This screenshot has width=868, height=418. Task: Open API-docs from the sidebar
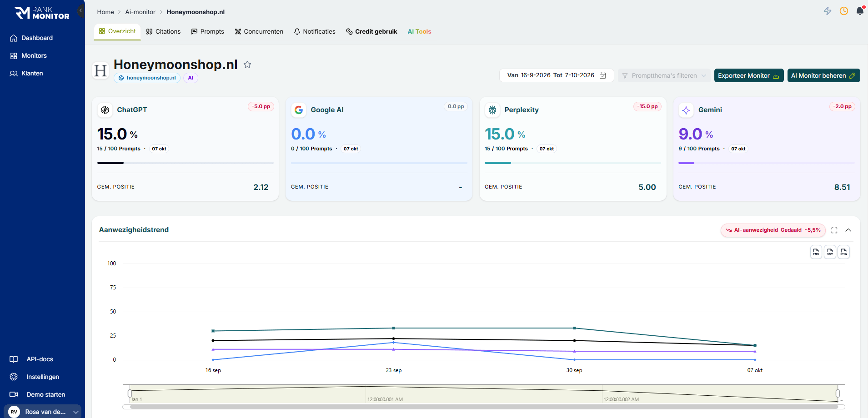tap(31, 359)
